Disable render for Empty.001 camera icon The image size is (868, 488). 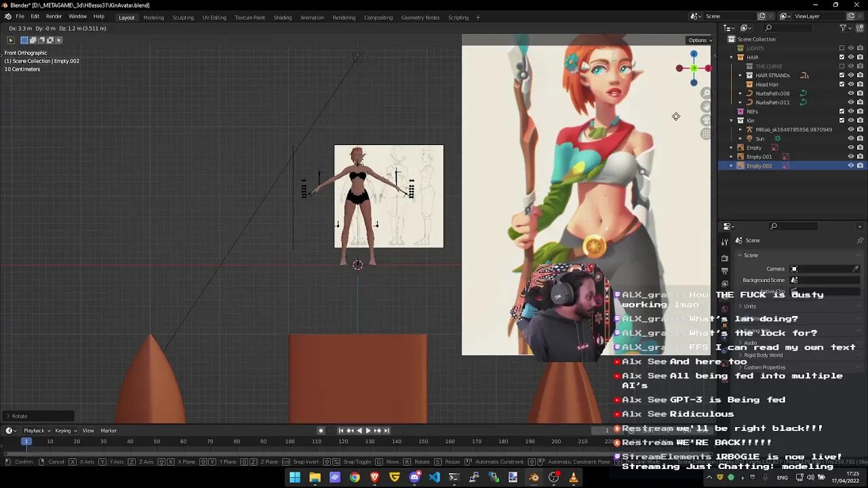point(860,157)
